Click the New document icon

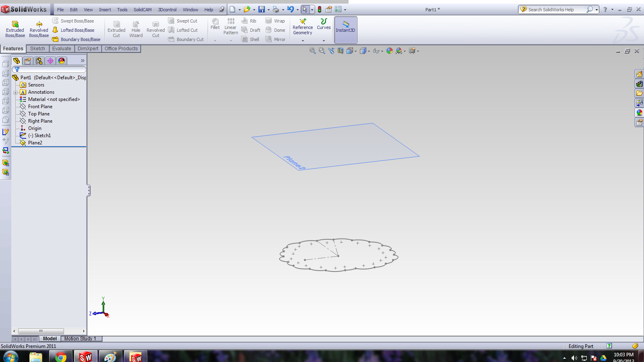232,9
